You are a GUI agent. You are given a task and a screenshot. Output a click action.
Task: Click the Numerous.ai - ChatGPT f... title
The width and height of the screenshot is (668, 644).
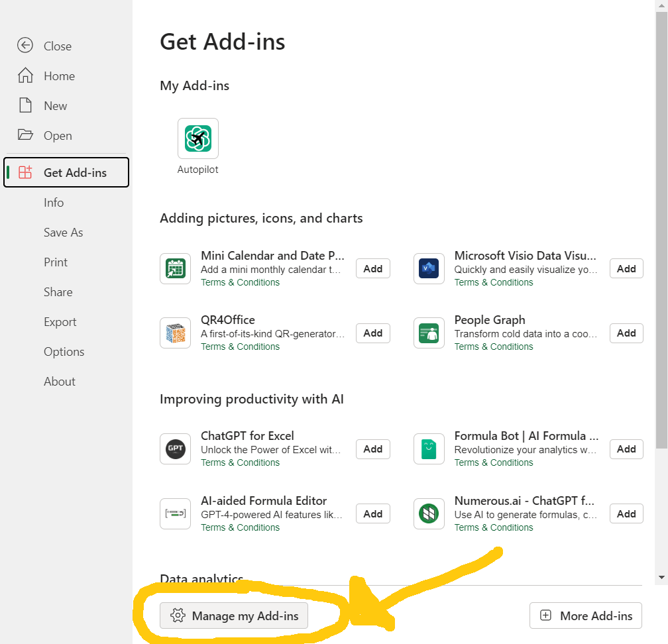click(524, 500)
